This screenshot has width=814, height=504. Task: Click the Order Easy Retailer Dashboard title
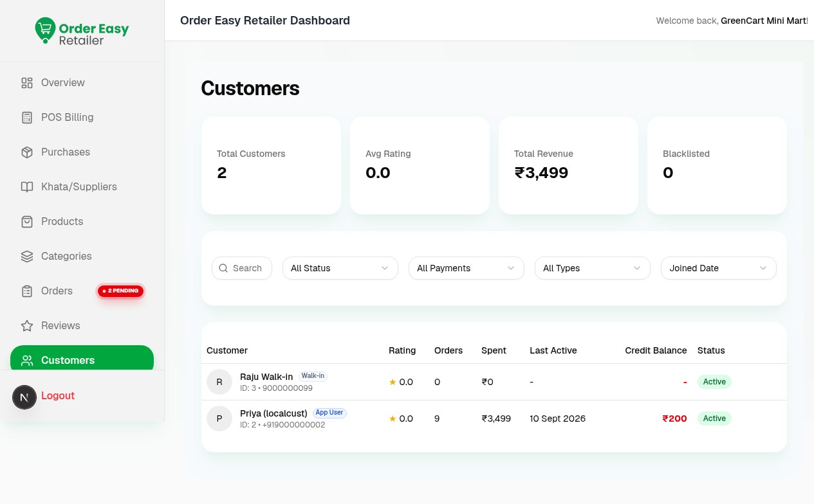(265, 21)
